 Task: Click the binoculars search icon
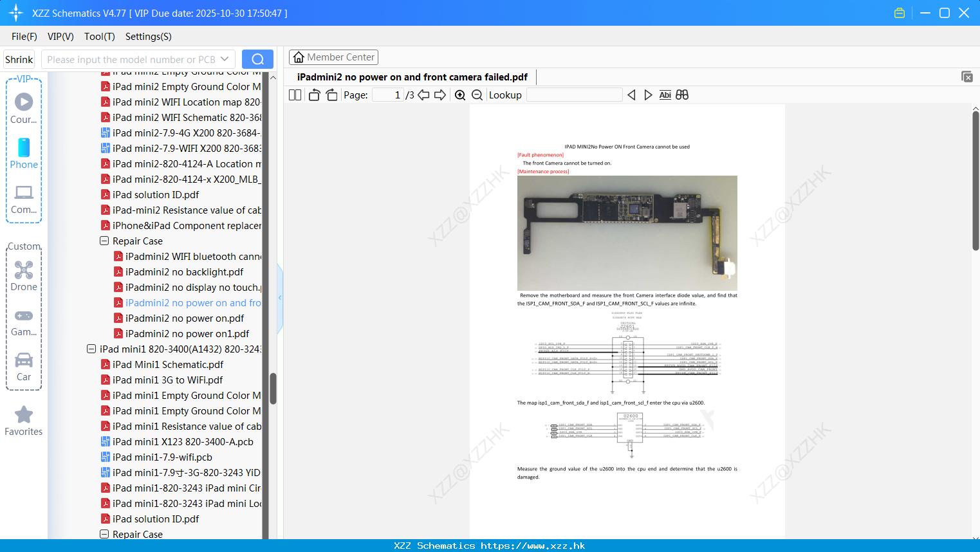coord(682,95)
